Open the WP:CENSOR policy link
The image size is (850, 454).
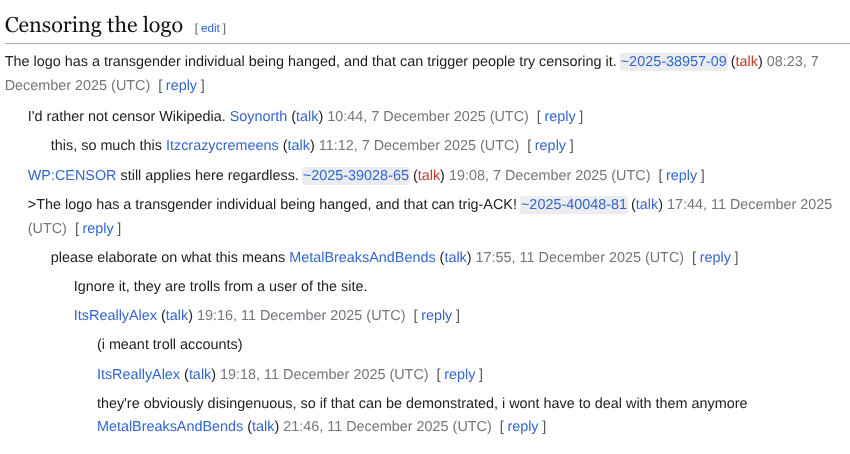coord(72,175)
